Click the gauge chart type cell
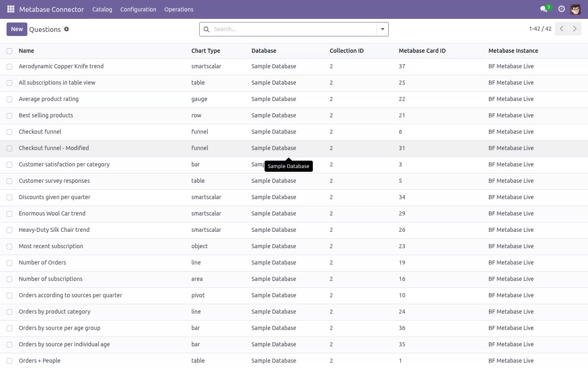The height and width of the screenshot is (368, 588). [x=199, y=99]
